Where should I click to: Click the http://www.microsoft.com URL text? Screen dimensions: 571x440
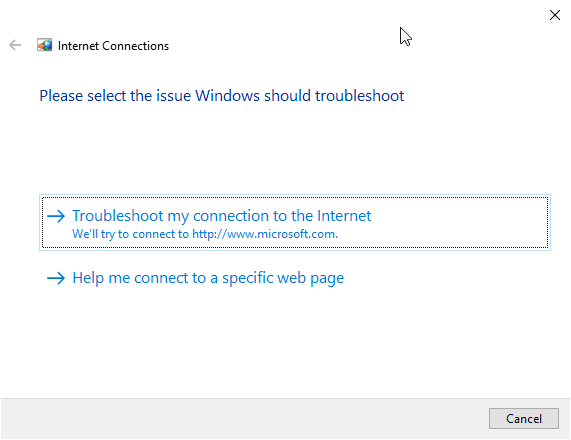coord(265,234)
